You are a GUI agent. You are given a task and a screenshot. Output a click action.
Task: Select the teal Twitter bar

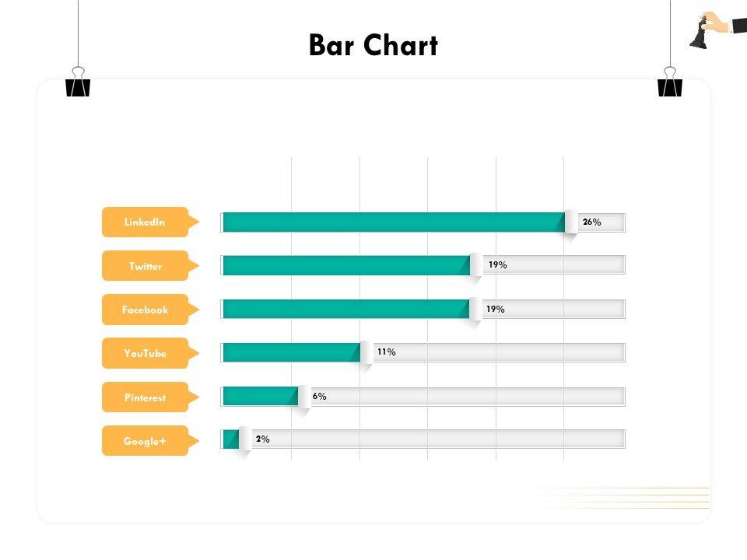346,266
